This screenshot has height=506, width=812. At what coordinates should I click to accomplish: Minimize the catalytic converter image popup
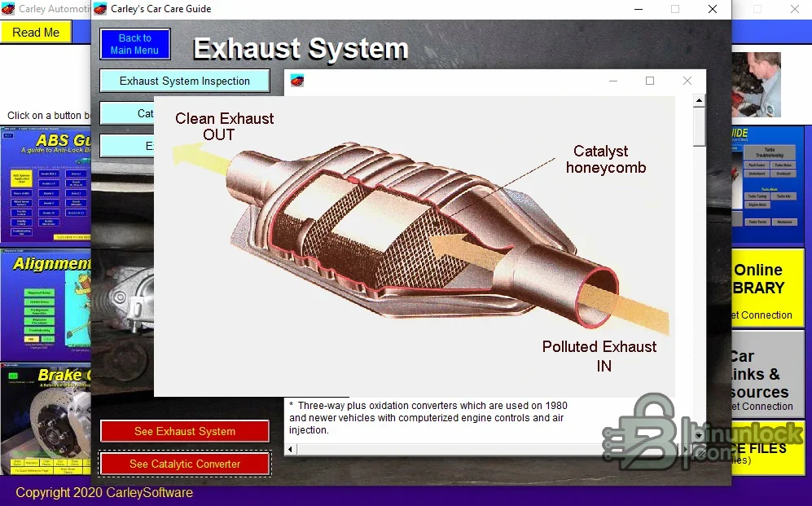tap(613, 81)
